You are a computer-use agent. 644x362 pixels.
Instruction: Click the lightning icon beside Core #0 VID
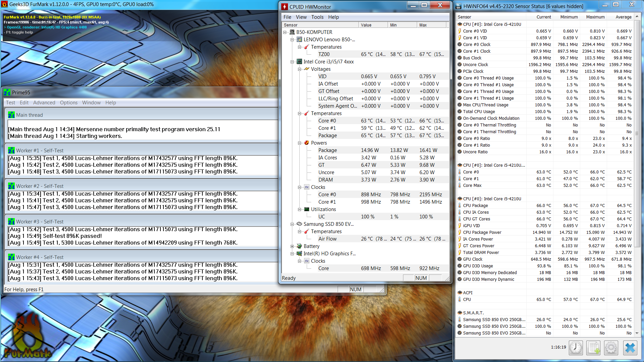coord(460,31)
